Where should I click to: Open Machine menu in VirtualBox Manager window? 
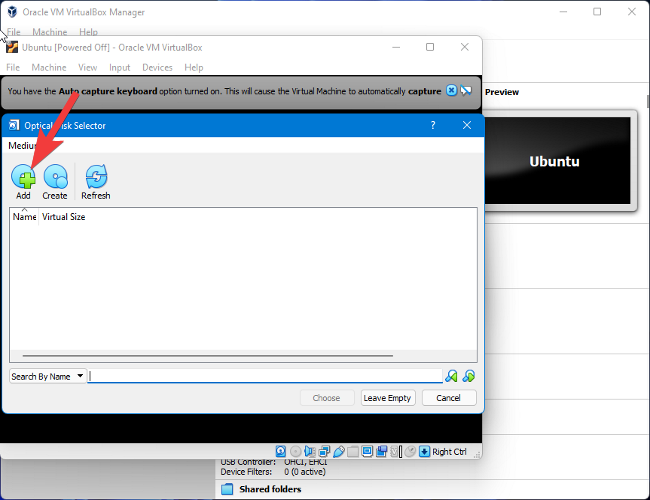pos(50,32)
